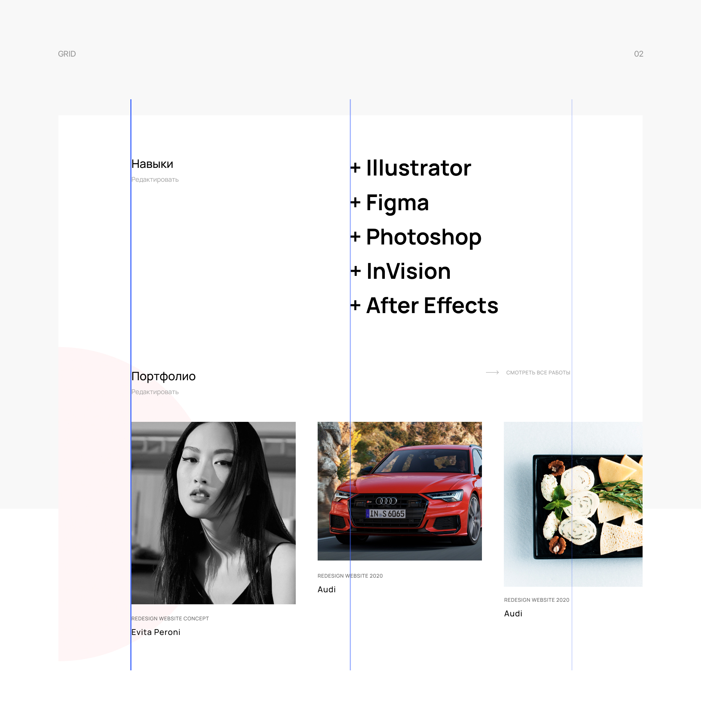This screenshot has height=728, width=701.
Task: Click the 'Evita Peroni' project title
Action: coord(156,632)
